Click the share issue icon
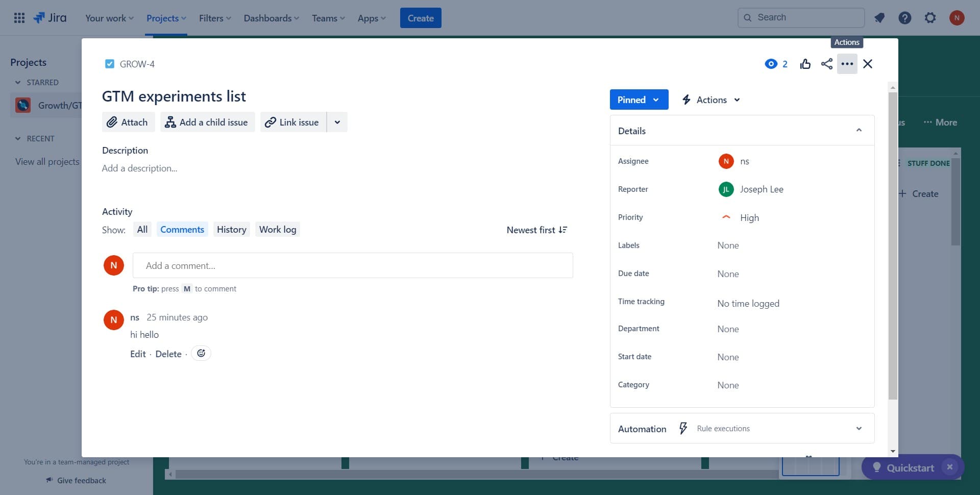The height and width of the screenshot is (495, 980). [x=826, y=64]
